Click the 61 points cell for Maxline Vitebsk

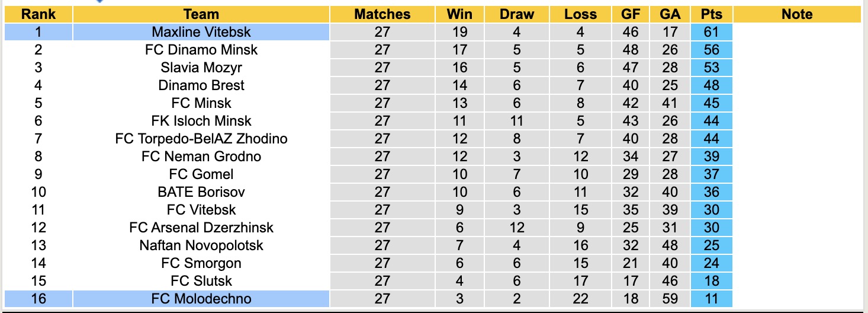[711, 32]
